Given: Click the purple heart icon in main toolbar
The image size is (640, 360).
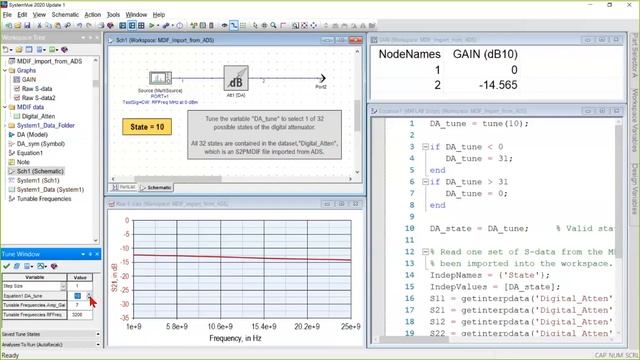Looking at the screenshot, I should (110, 25).
